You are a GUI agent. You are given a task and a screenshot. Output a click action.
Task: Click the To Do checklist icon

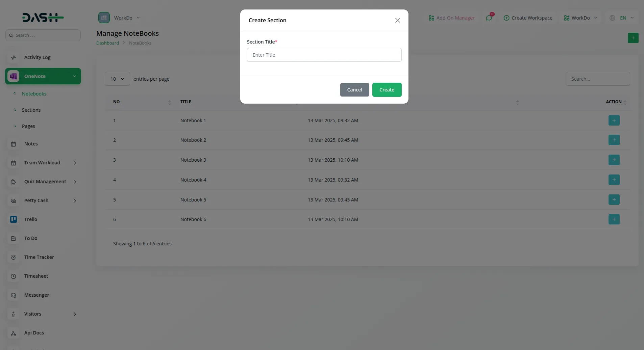[x=13, y=238]
